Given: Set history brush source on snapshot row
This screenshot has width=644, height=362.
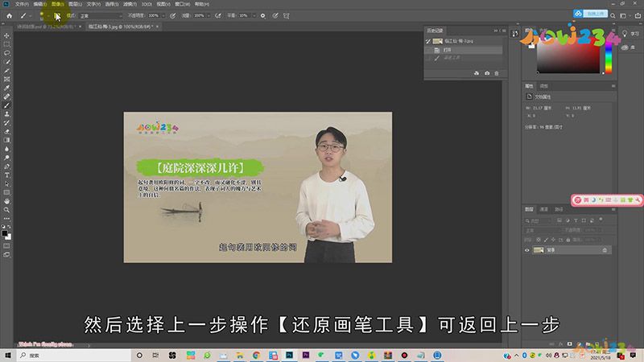Looking at the screenshot, I should [428, 41].
